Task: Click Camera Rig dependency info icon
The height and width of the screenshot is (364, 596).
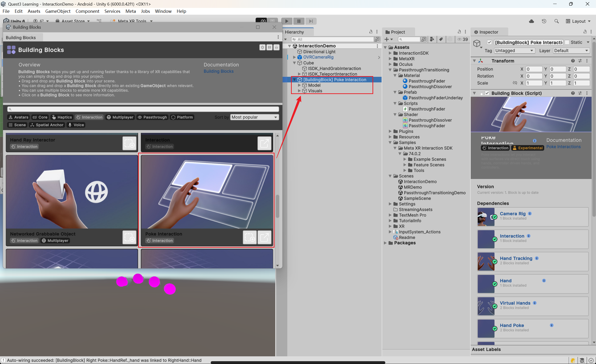Action: tap(530, 214)
